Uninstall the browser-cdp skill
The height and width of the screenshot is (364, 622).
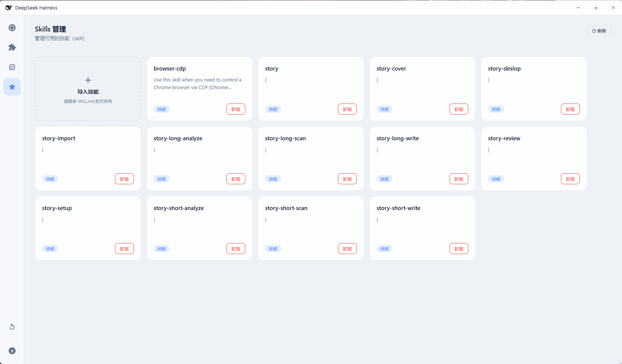pyautogui.click(x=236, y=109)
